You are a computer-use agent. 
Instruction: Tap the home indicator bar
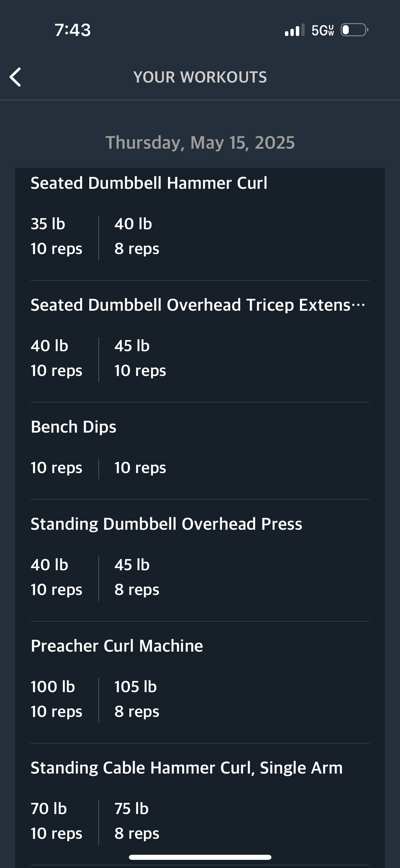(200, 857)
